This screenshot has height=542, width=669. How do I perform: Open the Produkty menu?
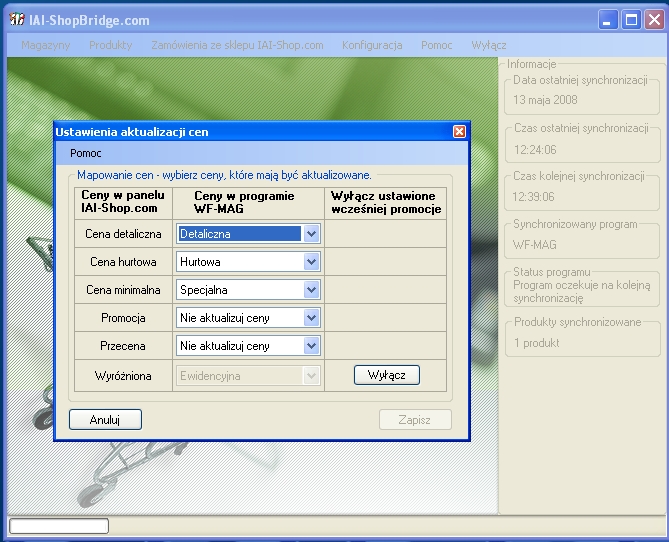coord(111,45)
